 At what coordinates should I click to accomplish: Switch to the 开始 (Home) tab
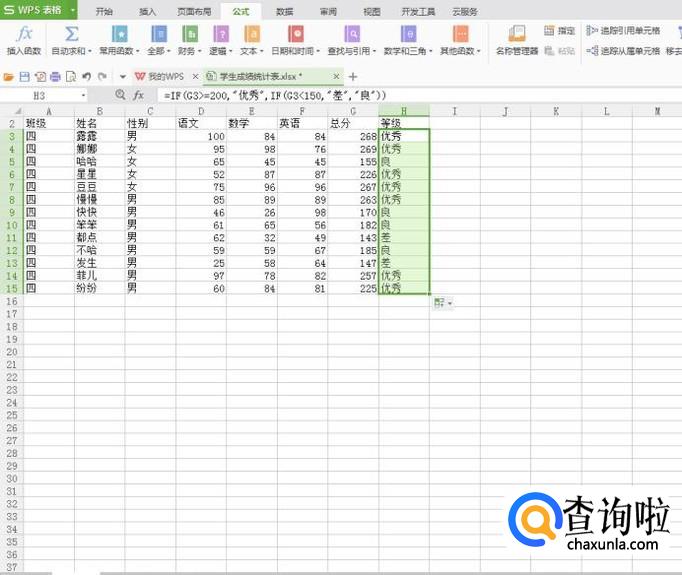[x=104, y=12]
